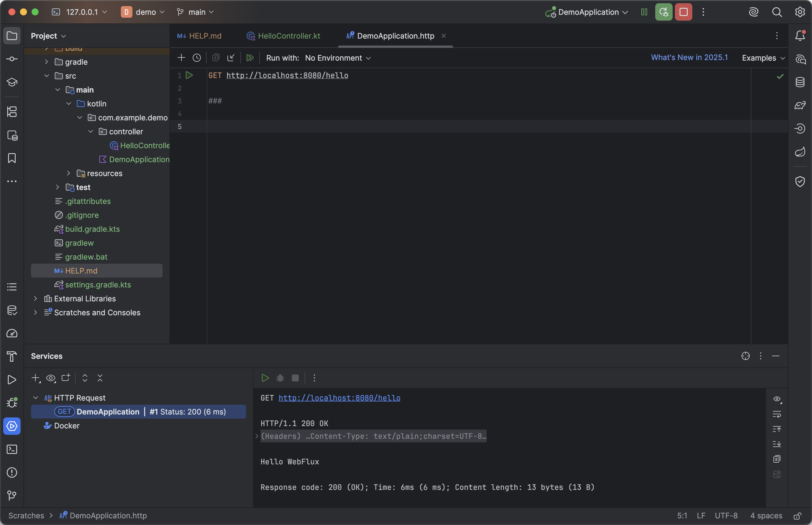The height and width of the screenshot is (525, 812).
Task: Switch to the HelloController.kt tab
Action: [289, 36]
